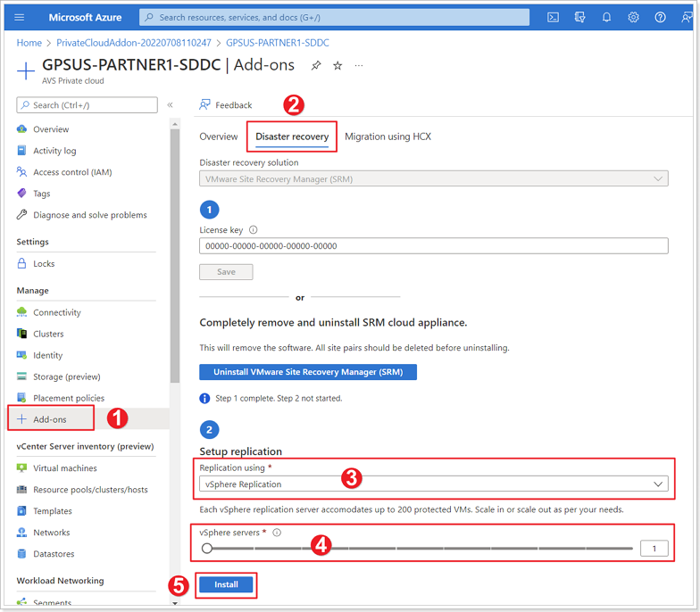
Task: Select the Disaster recovery tab
Action: tap(292, 136)
